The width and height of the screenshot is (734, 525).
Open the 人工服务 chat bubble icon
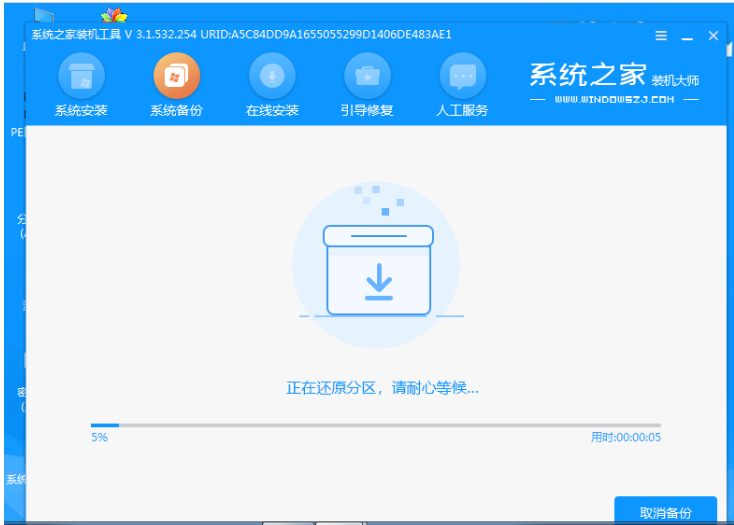click(463, 75)
